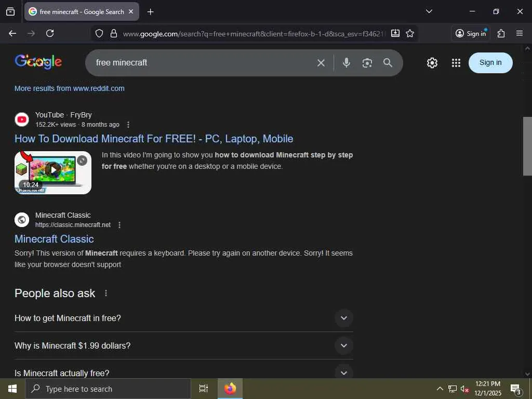Click the YouTube favicon of FryBry result

(22, 119)
